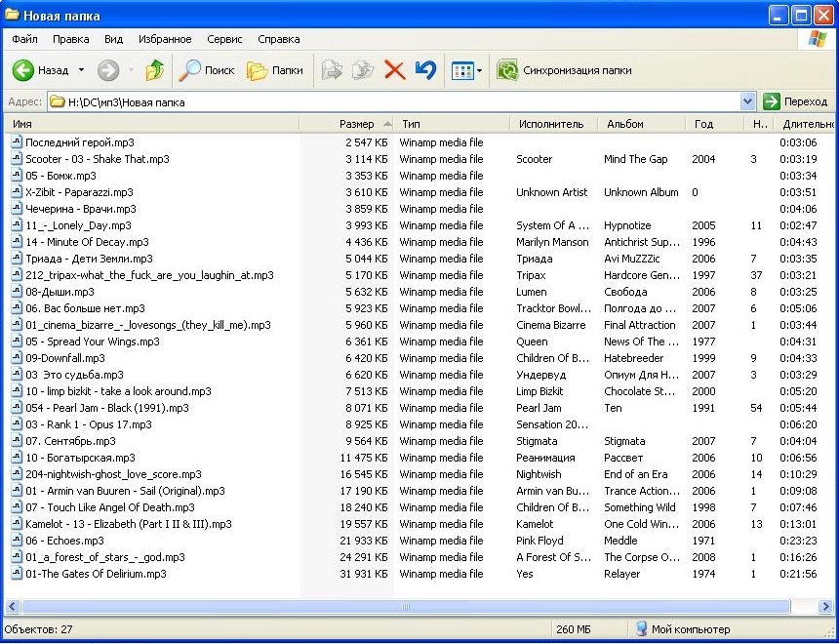This screenshot has width=839, height=644.
Task: Select file Kamelot - 13 - Elizabeth (Part I II & III).mp3
Action: coord(129,524)
